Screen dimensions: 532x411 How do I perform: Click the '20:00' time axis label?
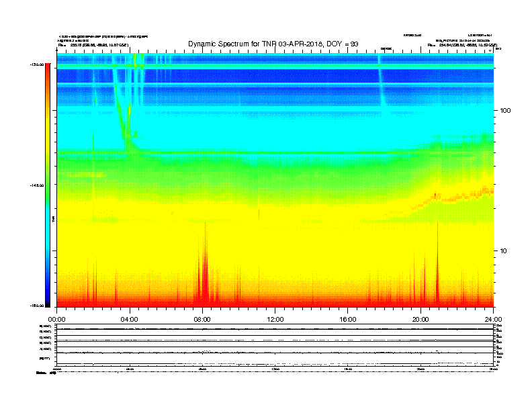tap(420, 320)
